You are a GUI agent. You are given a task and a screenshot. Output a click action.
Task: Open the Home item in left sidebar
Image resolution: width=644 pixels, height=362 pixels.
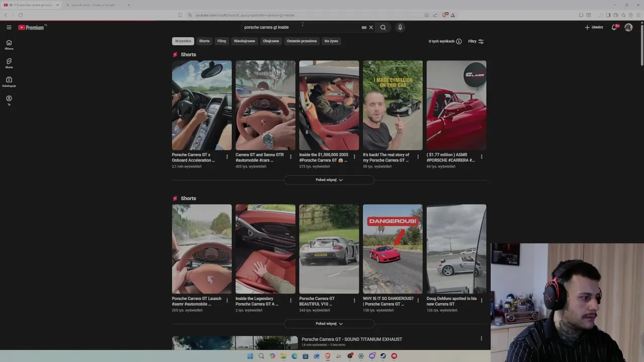9,45
